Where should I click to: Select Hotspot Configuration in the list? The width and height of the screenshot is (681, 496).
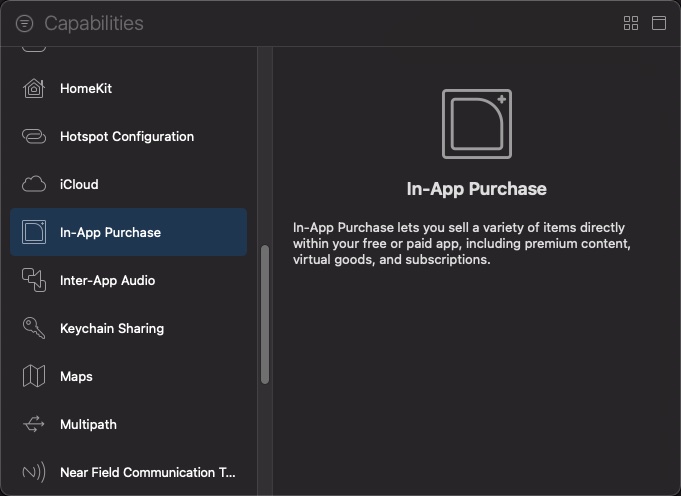click(x=127, y=136)
